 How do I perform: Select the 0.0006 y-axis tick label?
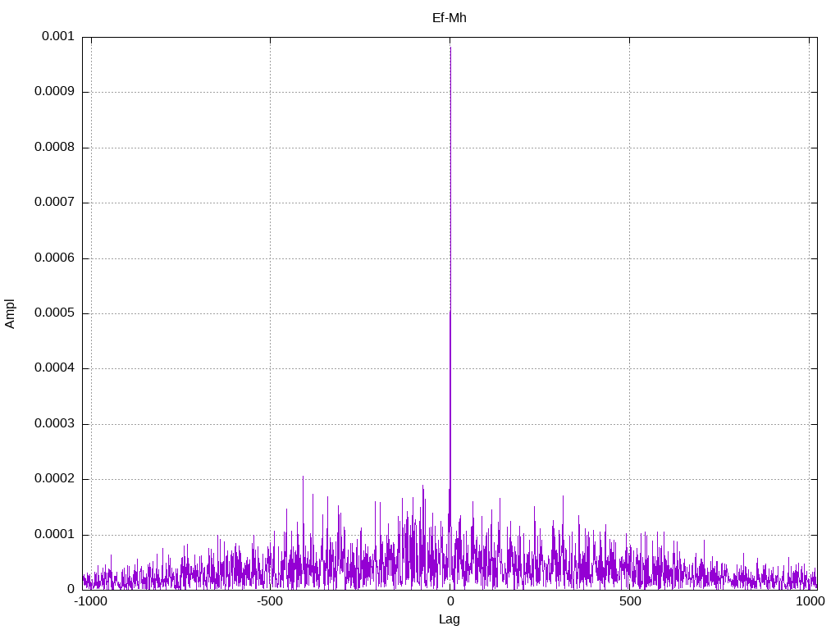tap(54, 258)
